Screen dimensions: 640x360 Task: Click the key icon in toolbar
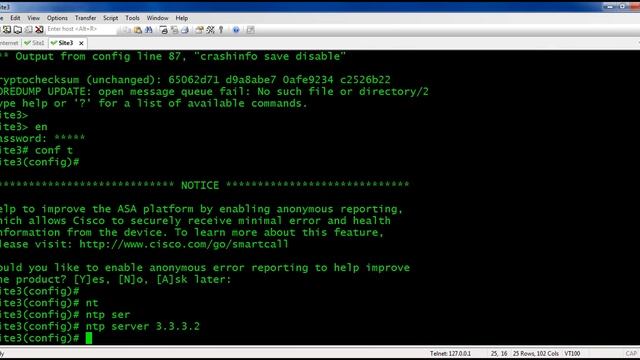point(221,29)
